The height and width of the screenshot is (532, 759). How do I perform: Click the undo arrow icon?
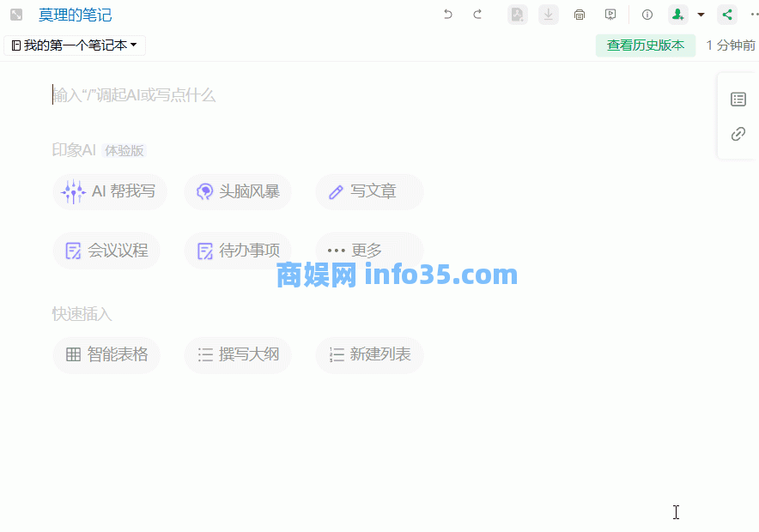click(447, 15)
